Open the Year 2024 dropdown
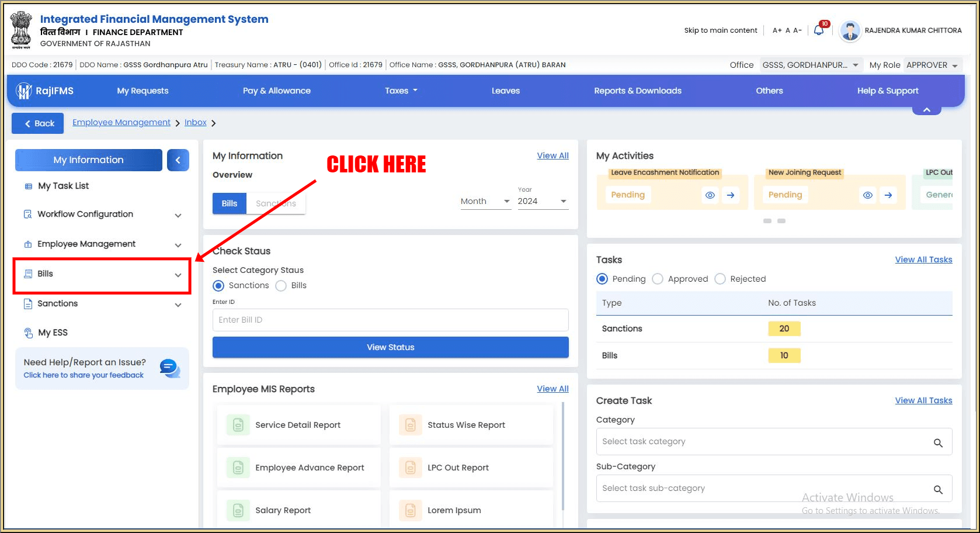 (543, 201)
